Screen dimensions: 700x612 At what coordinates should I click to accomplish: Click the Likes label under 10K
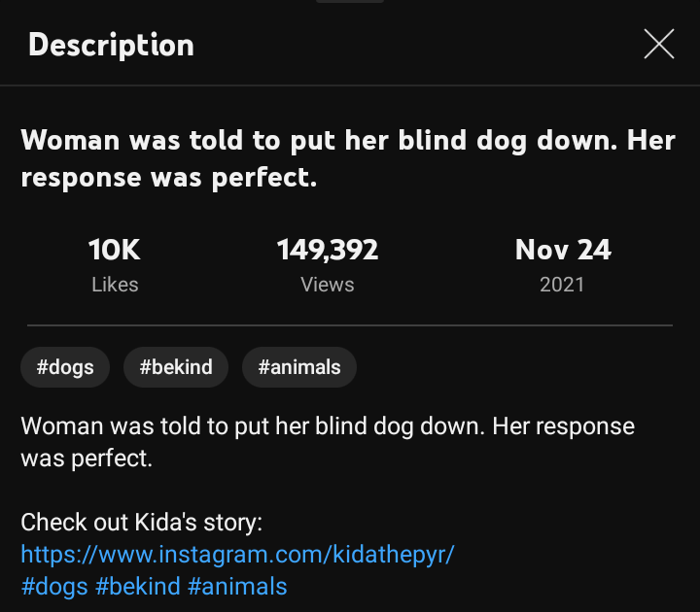tap(115, 285)
